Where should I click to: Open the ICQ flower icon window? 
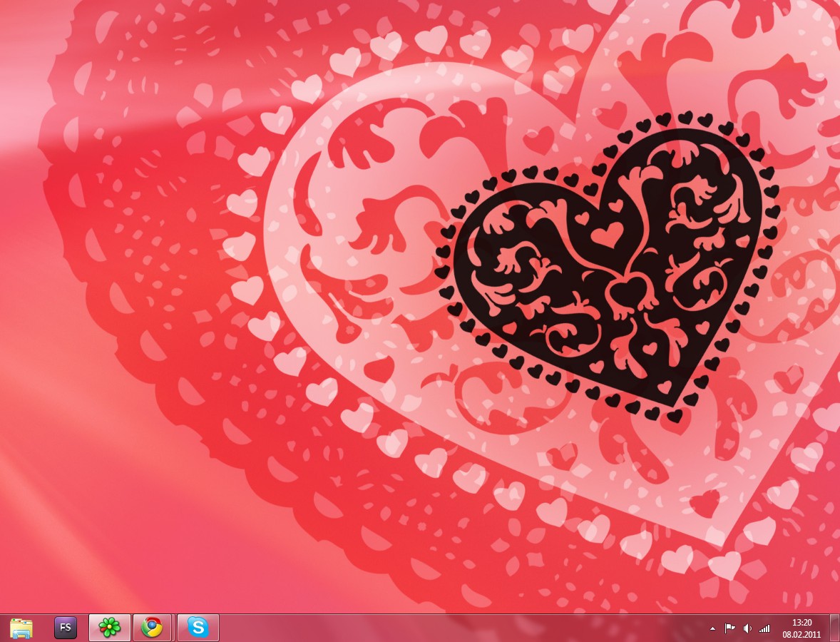(110, 628)
